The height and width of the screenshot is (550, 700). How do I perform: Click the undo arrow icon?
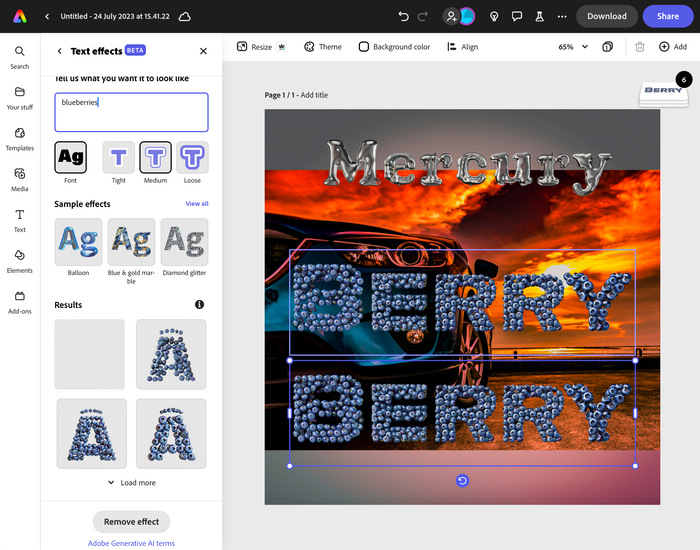click(403, 16)
